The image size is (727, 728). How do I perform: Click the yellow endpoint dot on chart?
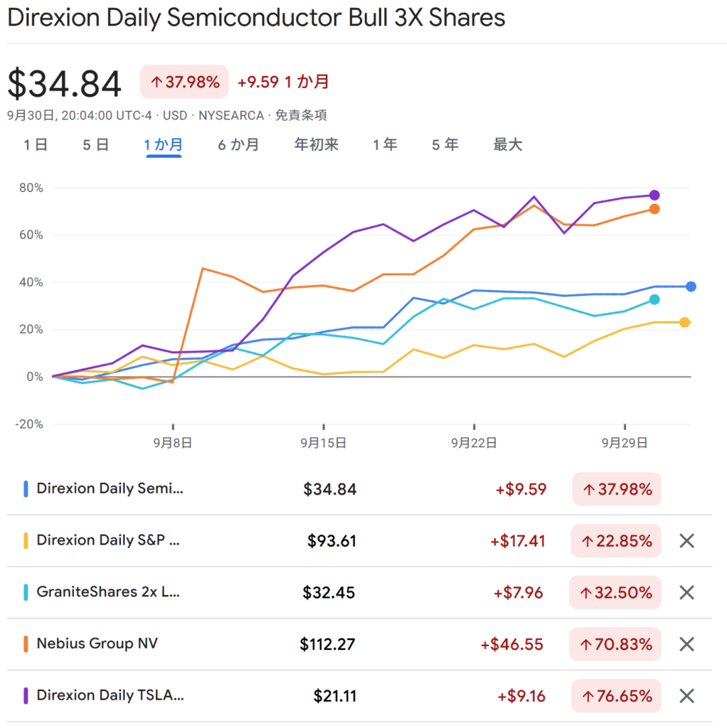(x=684, y=322)
